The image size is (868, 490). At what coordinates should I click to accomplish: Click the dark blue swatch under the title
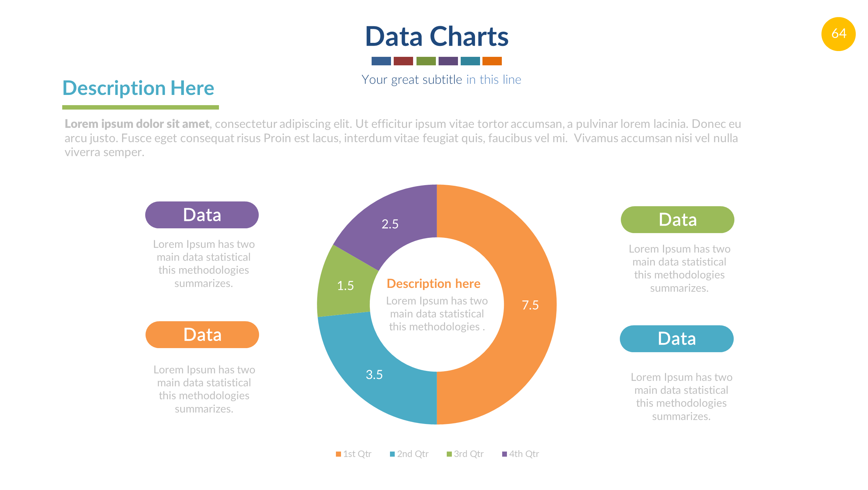[381, 61]
